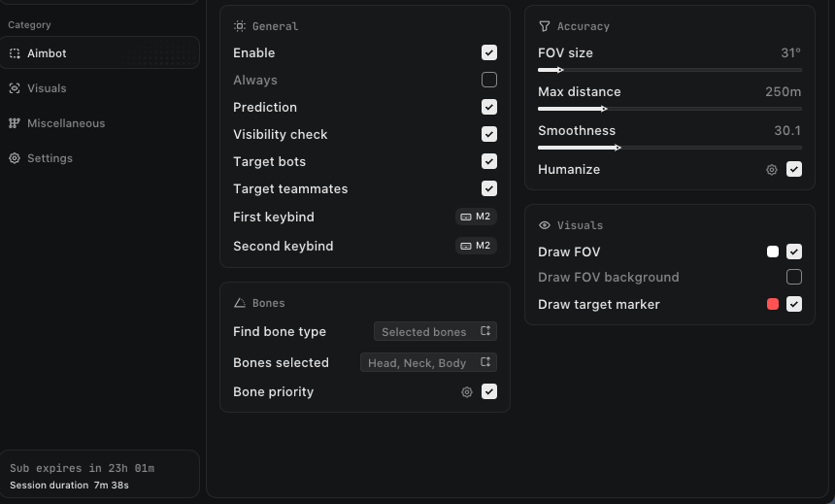Click the Aimbot category icon
835x504 pixels.
(15, 53)
